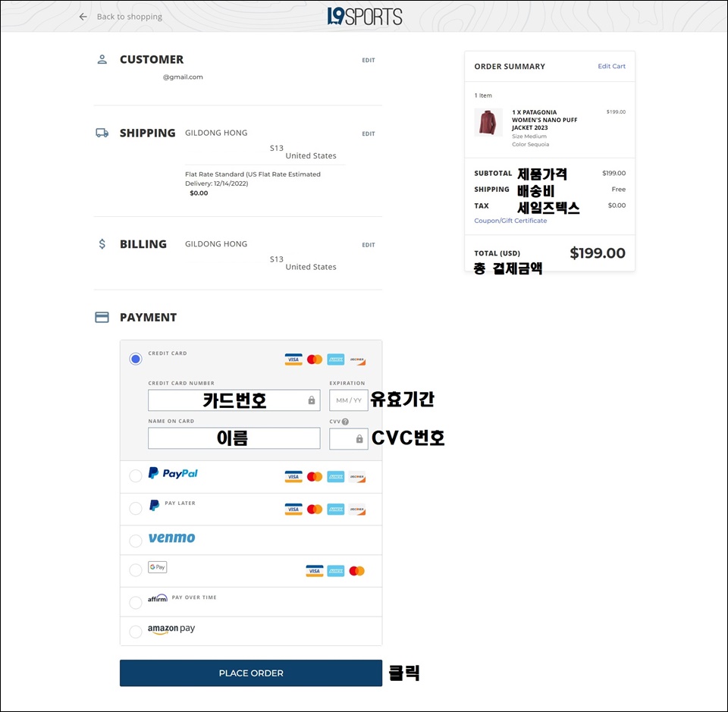Click the Discover icon in Pay Later row
The image size is (728, 712).
click(357, 510)
